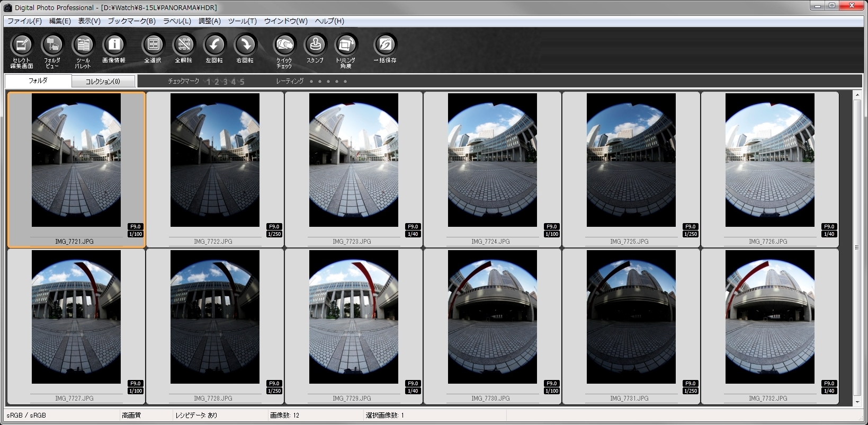868x425 pixels.
Task: Filter by check mark 4
Action: [x=234, y=82]
